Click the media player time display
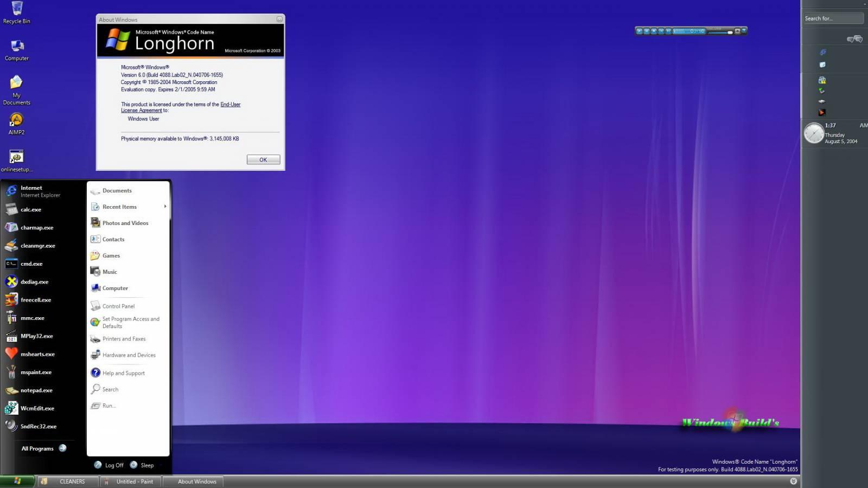Screen dimensions: 868x488 coord(689,31)
